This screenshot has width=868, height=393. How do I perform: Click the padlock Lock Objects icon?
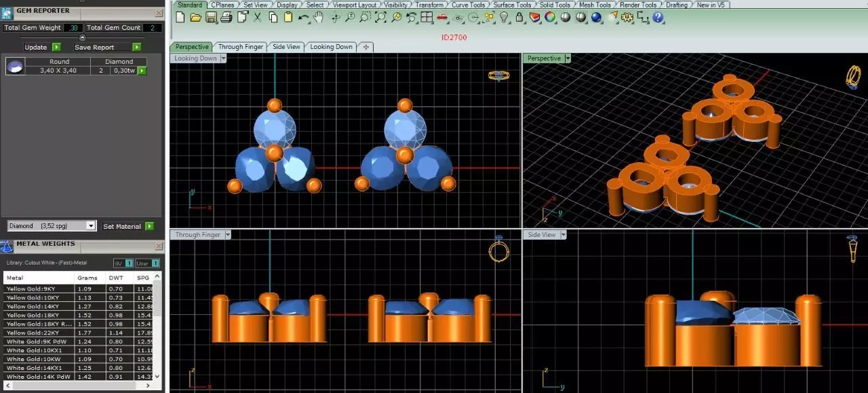(520, 17)
